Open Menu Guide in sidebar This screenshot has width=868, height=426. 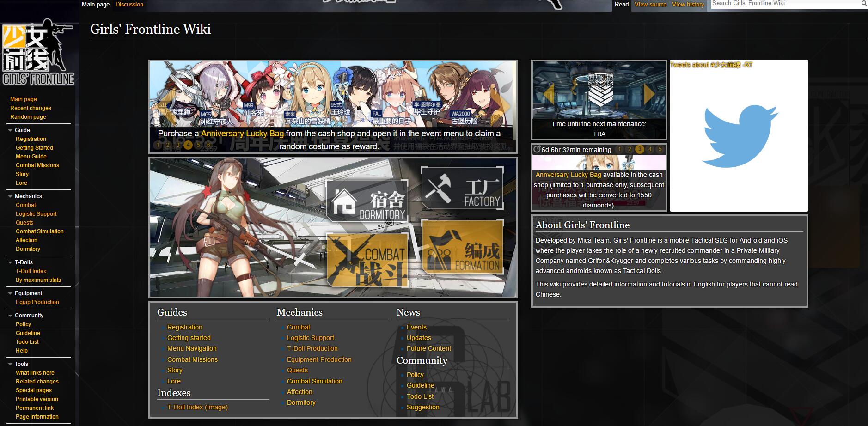[x=31, y=157]
